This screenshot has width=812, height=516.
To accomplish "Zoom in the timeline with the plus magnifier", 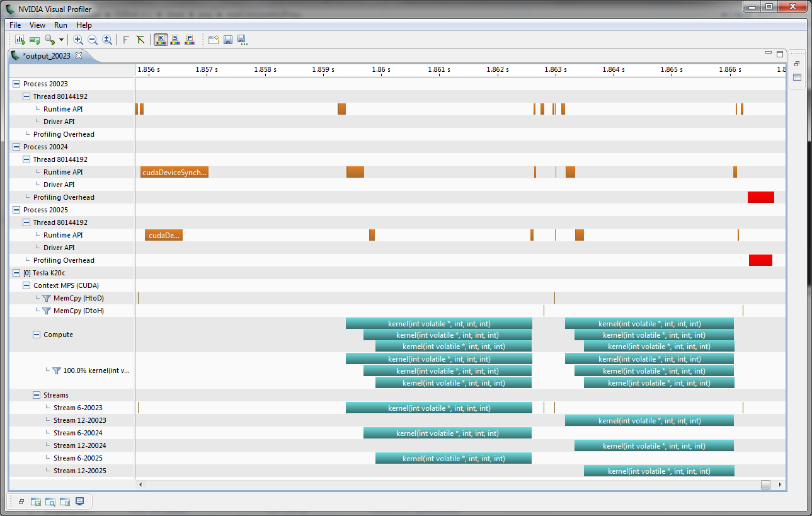I will point(78,40).
